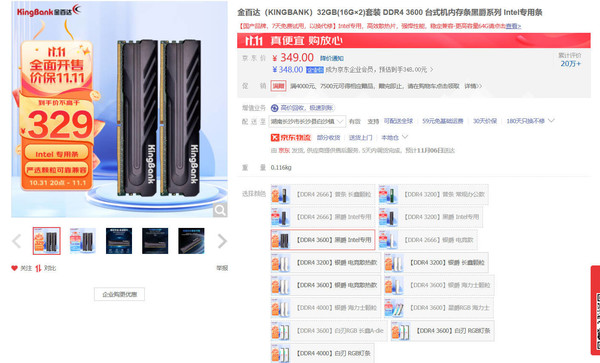Click the 30天价保 price protection link
This screenshot has height=363, width=600.
pyautogui.click(x=485, y=121)
